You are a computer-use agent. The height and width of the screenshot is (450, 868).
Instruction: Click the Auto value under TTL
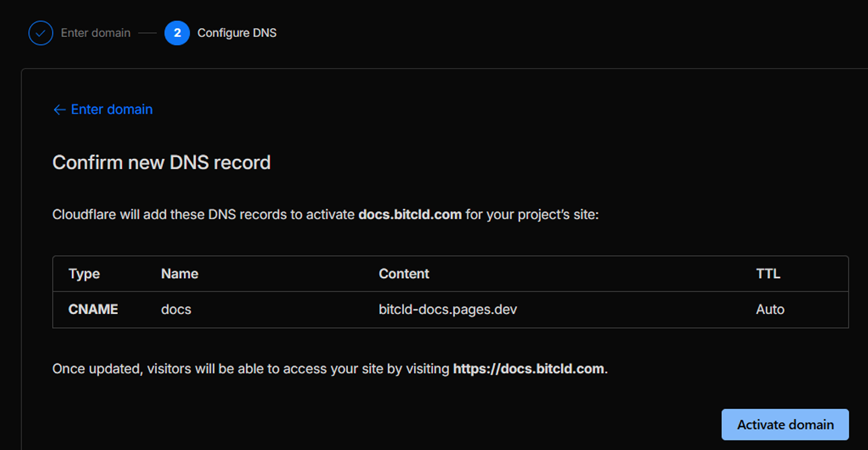click(x=770, y=309)
